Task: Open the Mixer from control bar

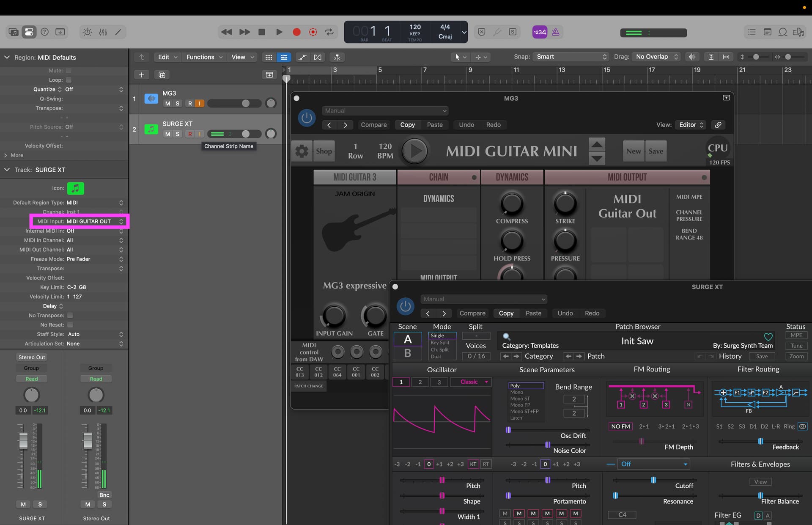Action: click(103, 32)
